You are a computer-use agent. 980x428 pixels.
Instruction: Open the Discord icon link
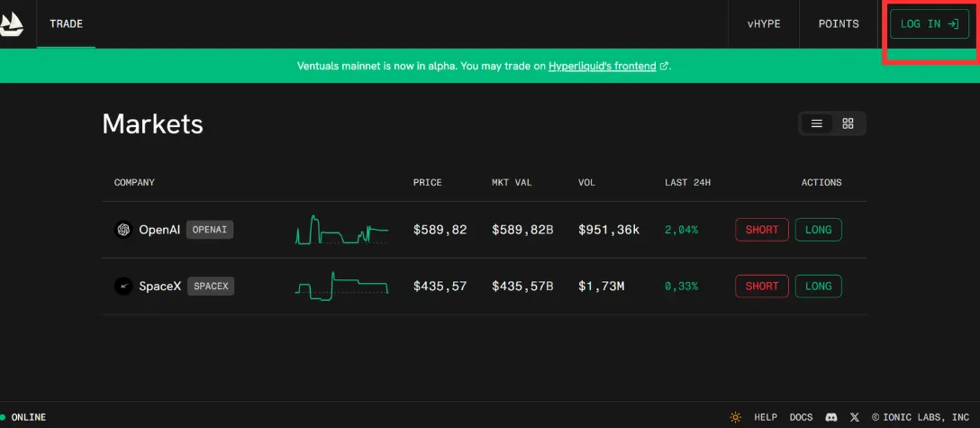tap(831, 417)
